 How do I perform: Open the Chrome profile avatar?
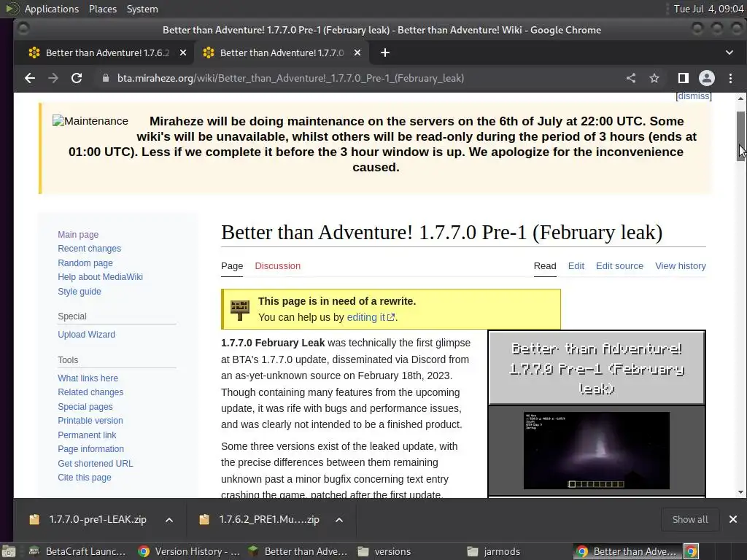[706, 78]
